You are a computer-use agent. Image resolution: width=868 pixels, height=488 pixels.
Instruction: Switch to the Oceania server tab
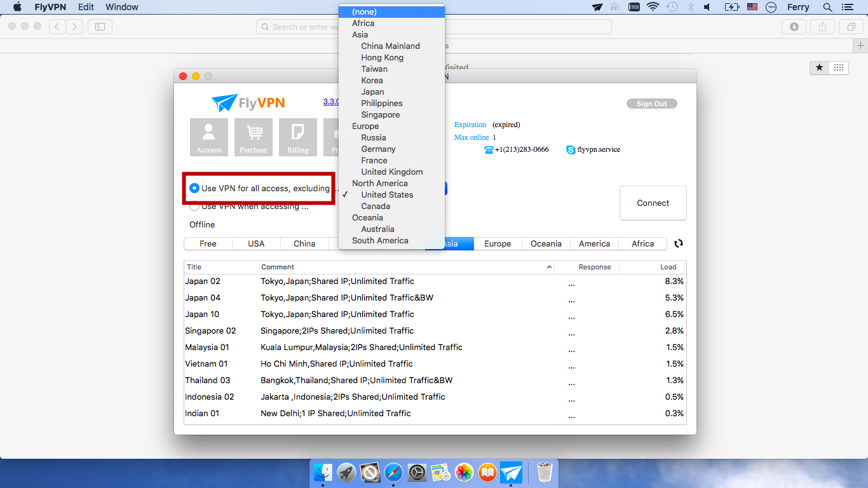tap(546, 243)
